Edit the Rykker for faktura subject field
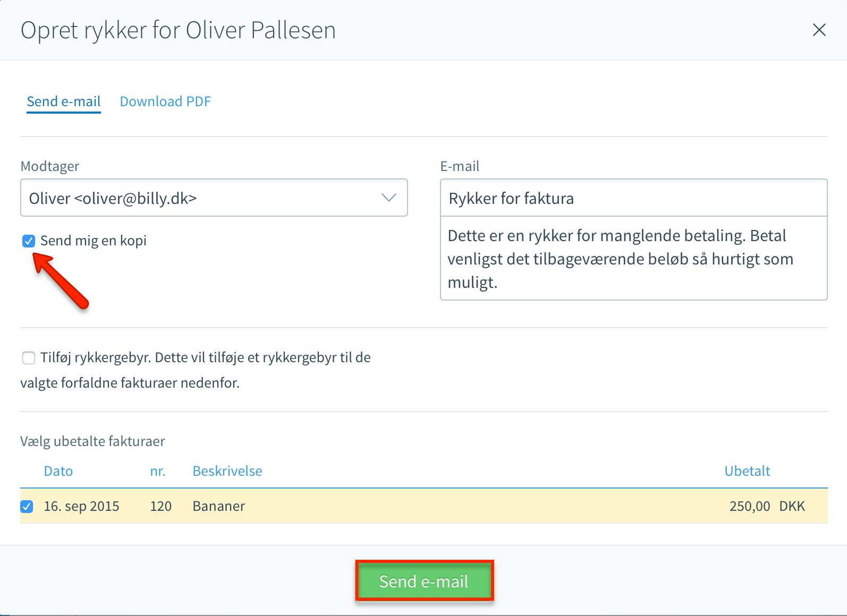The height and width of the screenshot is (616, 847). (x=634, y=198)
